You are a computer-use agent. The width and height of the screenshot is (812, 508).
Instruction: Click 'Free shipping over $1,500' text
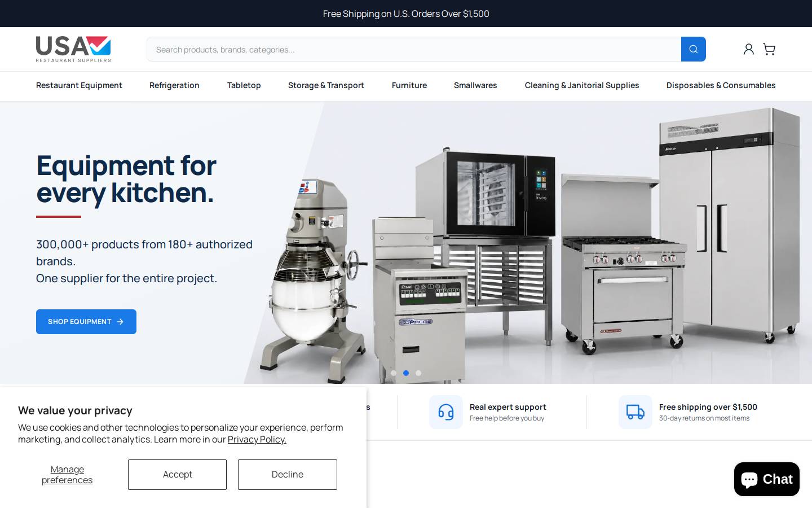click(x=708, y=407)
